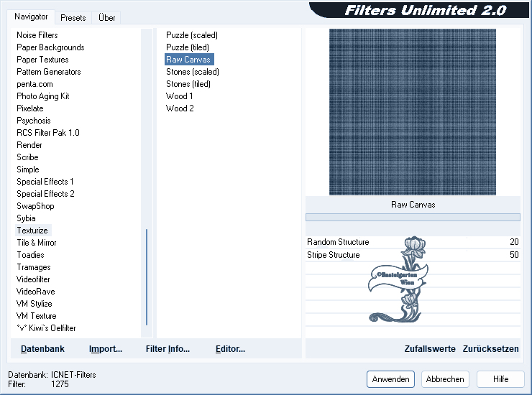The image size is (532, 395).
Task: Adjust the Random Structure slider
Action: click(413, 242)
